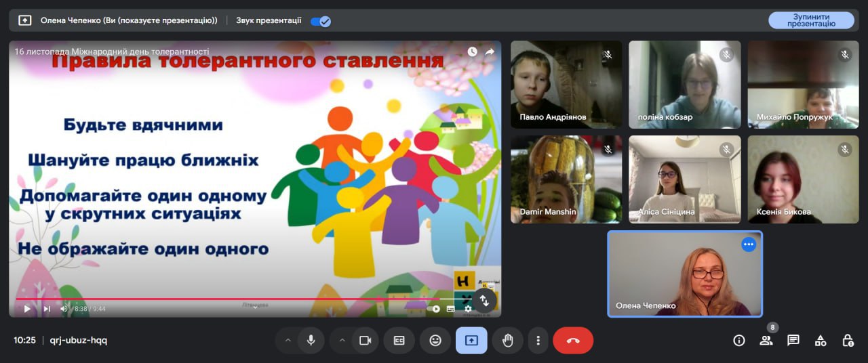This screenshot has width=868, height=363.
Task: Open host controls lock icon
Action: [848, 341]
